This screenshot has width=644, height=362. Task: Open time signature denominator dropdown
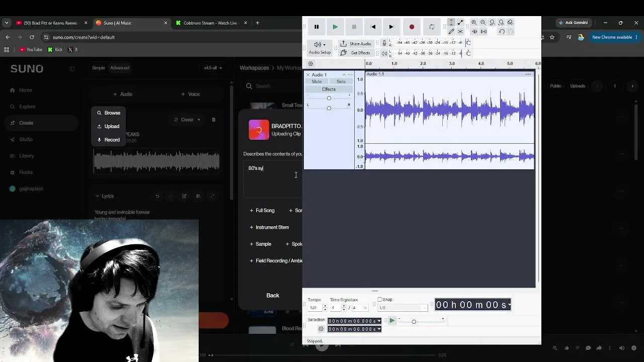[x=365, y=308]
